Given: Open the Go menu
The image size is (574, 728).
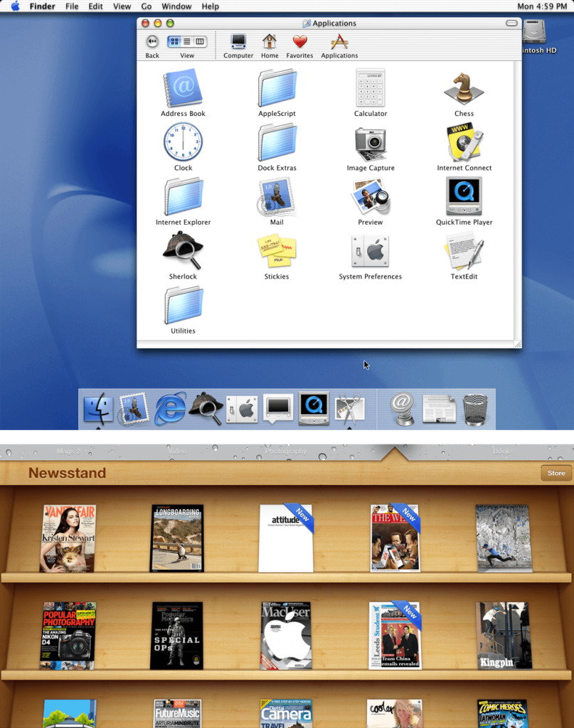Looking at the screenshot, I should [x=147, y=6].
